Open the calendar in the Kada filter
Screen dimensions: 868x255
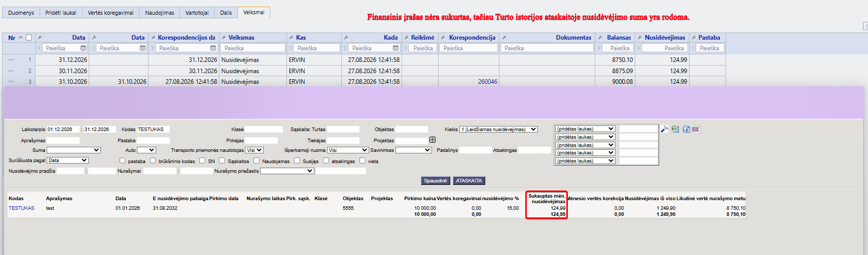point(396,48)
